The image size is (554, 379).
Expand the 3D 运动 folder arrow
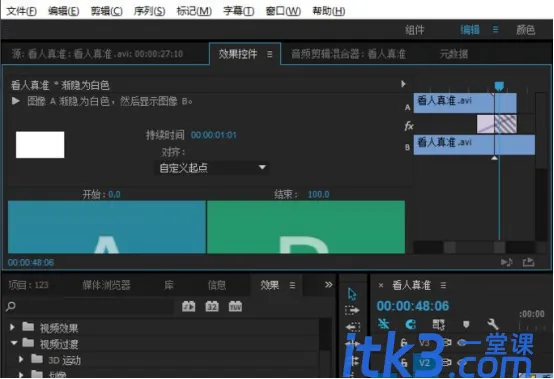(x=21, y=359)
